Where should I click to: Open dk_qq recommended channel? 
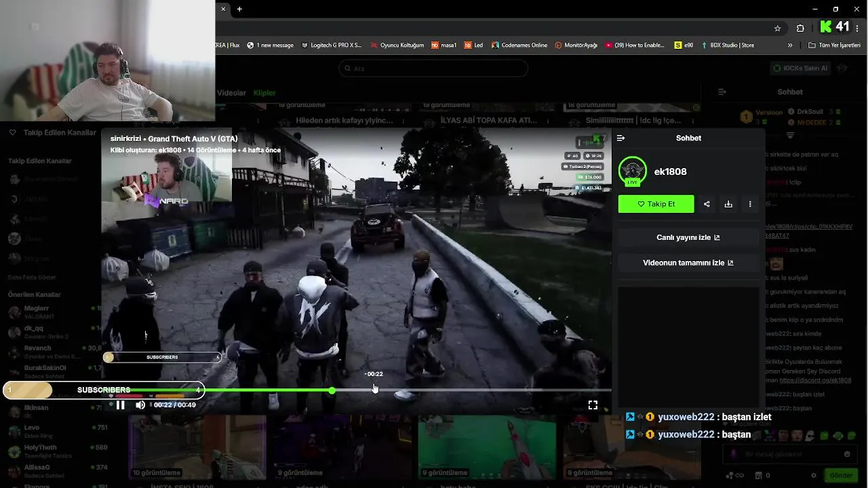(x=51, y=331)
